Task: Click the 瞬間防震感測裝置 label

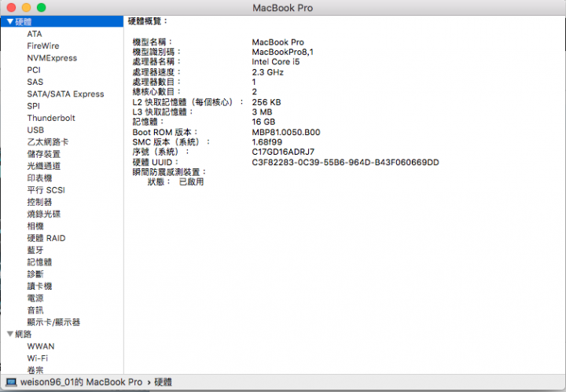Action: 169,172
